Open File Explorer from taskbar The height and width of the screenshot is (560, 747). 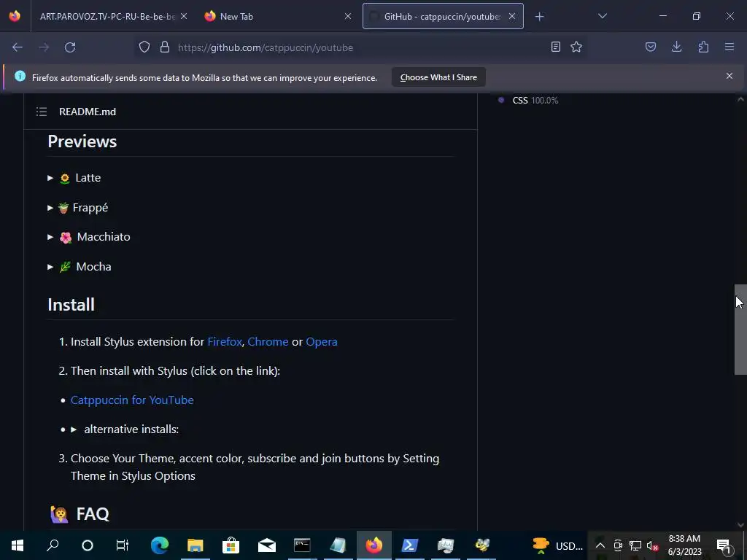196,545
